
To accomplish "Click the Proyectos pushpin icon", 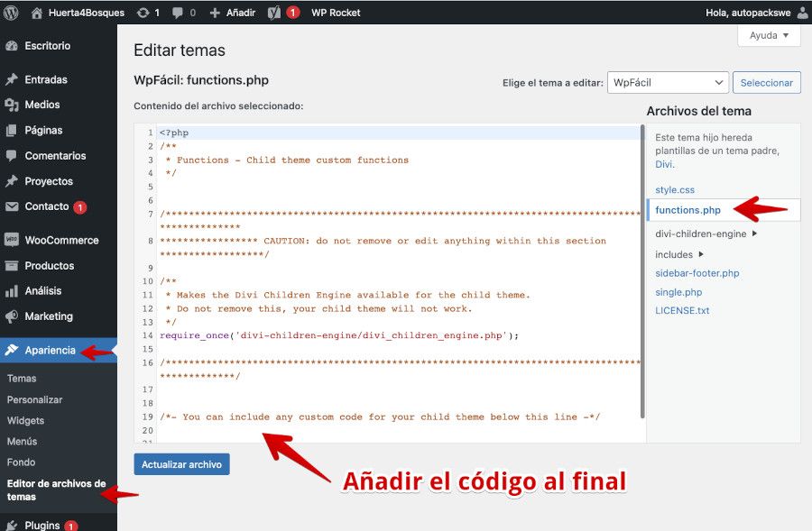I will [12, 181].
